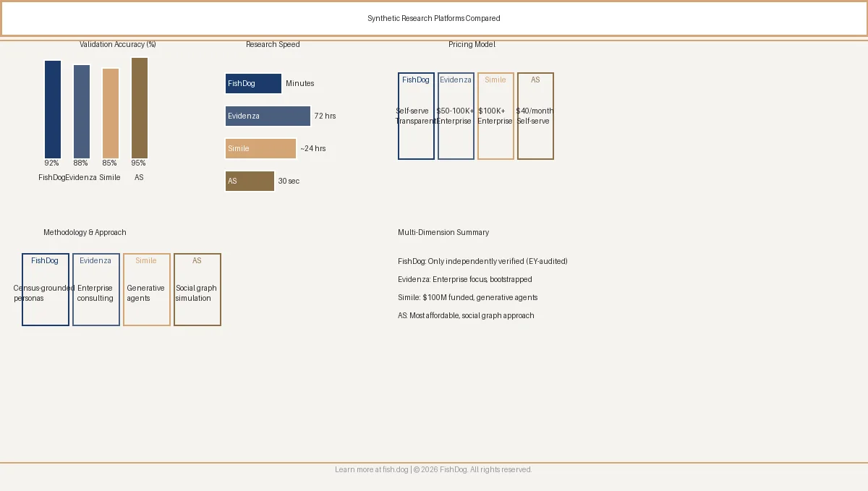
Task: Click 'FishDog' axis label under accuracy chart
Action: 52,177
